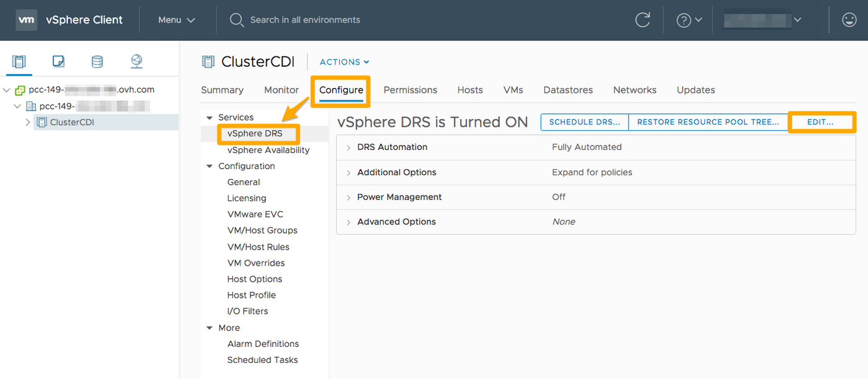Open the Hosts and Clusters inventory view icon

point(19,61)
